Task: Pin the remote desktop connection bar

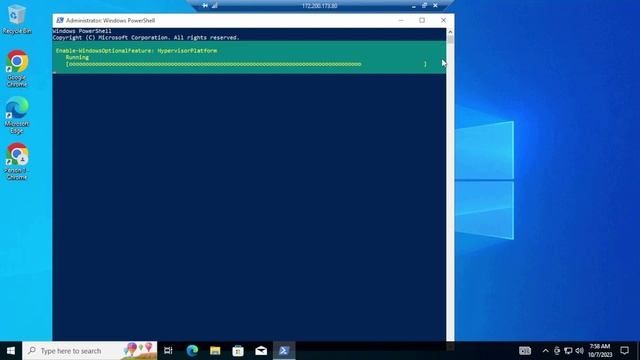Action: [x=205, y=6]
